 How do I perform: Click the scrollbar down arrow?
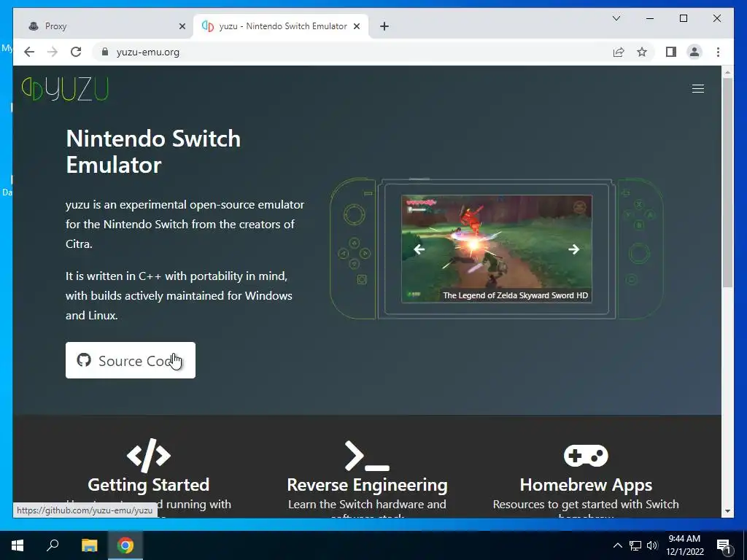pyautogui.click(x=727, y=511)
